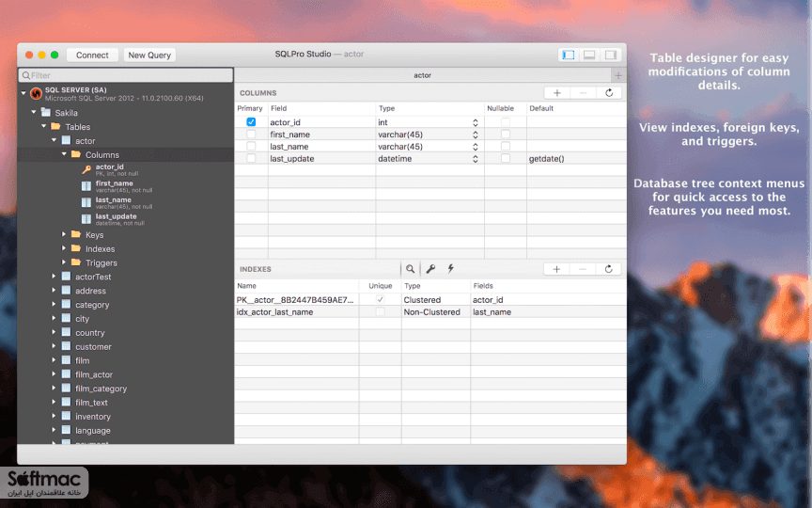Viewport: 812px width, 508px height.
Task: Show foreign keys via the key icon
Action: point(430,268)
